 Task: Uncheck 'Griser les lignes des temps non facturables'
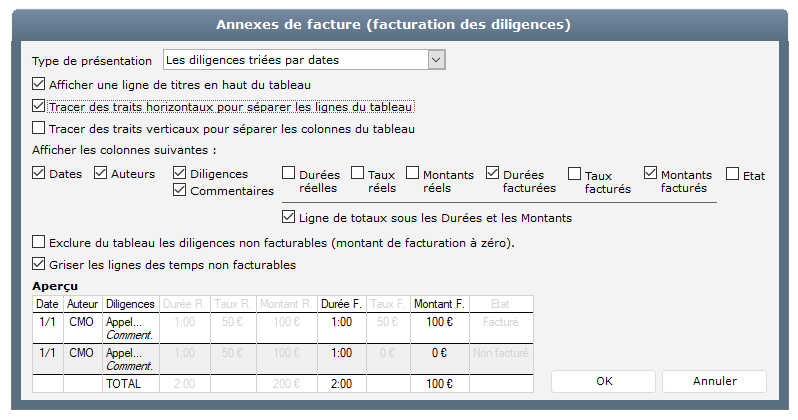click(x=39, y=264)
